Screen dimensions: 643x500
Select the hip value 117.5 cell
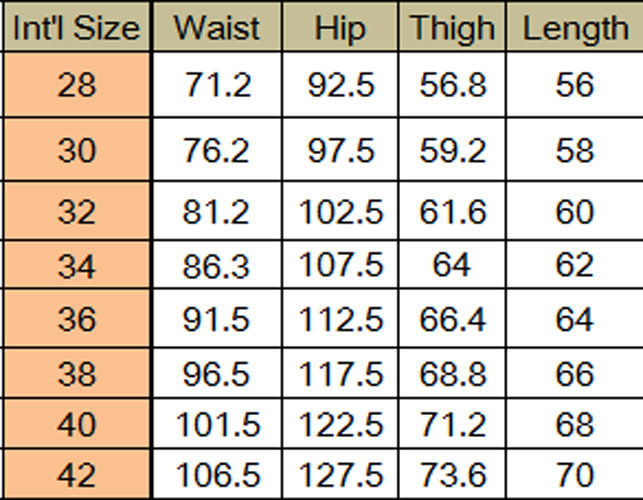coord(340,373)
